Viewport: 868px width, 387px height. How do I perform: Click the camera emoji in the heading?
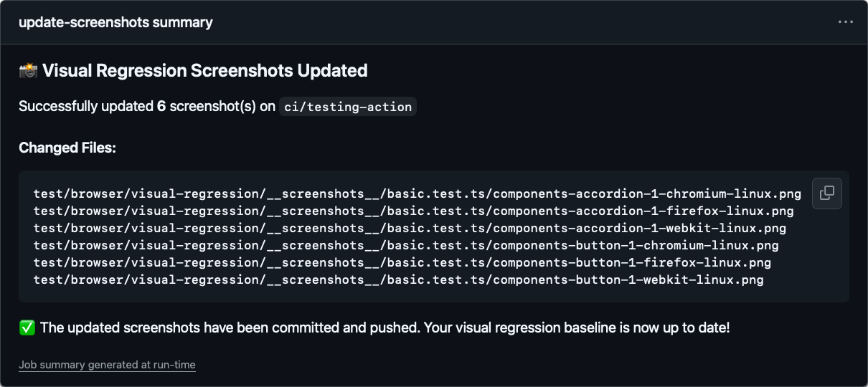tap(28, 70)
